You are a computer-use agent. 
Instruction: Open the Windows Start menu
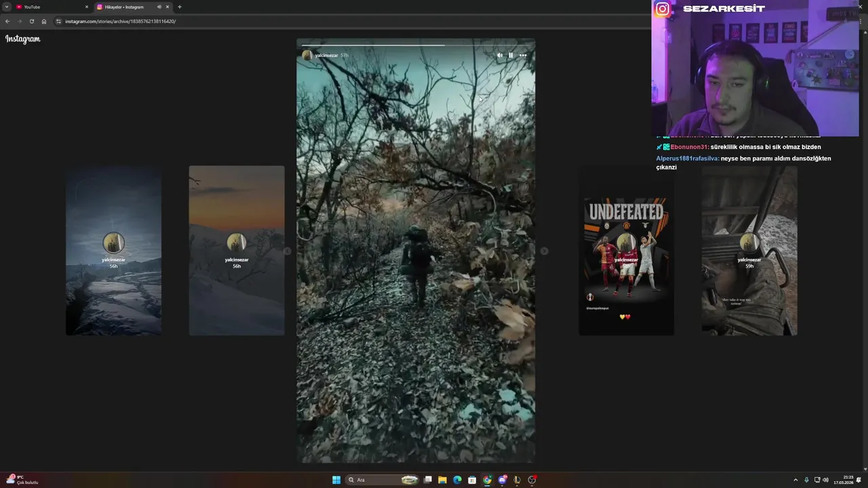coord(336,480)
